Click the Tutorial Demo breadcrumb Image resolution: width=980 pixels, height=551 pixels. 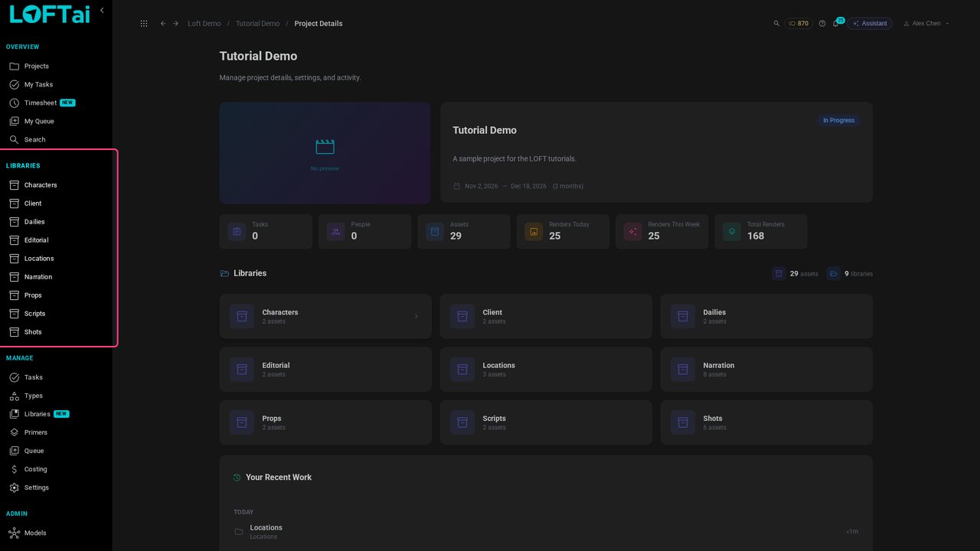257,24
